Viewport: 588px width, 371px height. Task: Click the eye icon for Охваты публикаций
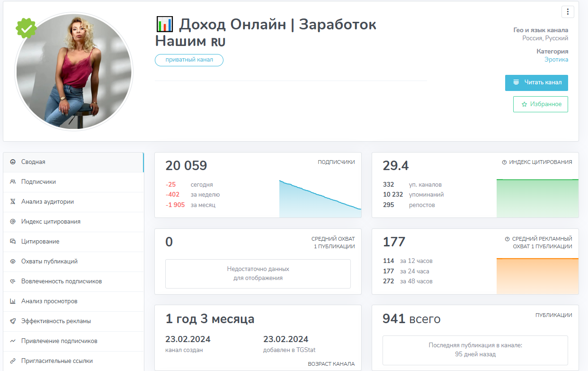[12, 261]
